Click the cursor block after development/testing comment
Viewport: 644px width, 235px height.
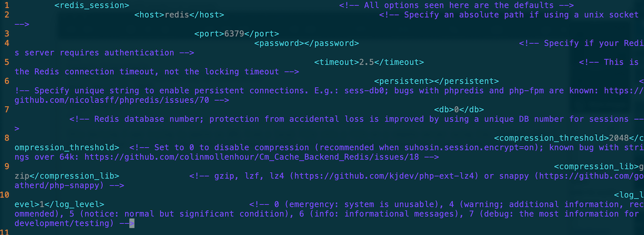coord(132,224)
